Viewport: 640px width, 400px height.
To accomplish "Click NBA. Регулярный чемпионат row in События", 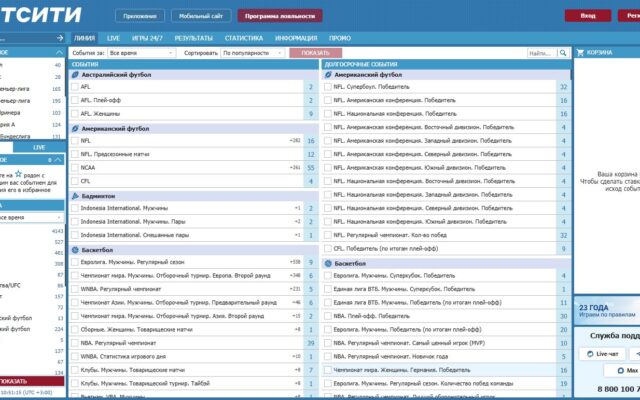I will pos(193,343).
